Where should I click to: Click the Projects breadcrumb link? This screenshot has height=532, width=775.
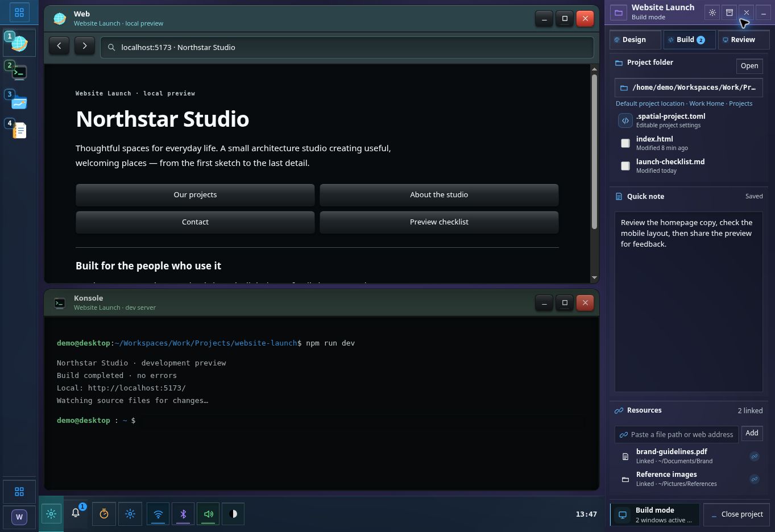[740, 103]
